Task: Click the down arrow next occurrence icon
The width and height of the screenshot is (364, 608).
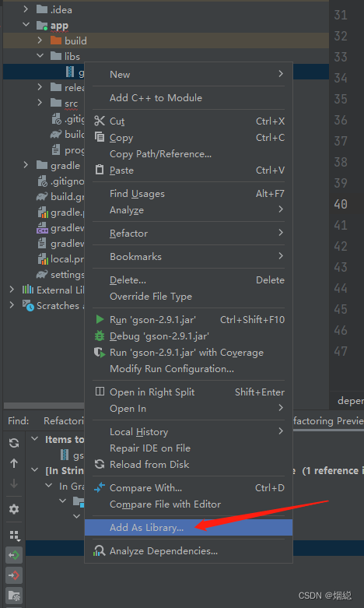Action: [x=14, y=483]
